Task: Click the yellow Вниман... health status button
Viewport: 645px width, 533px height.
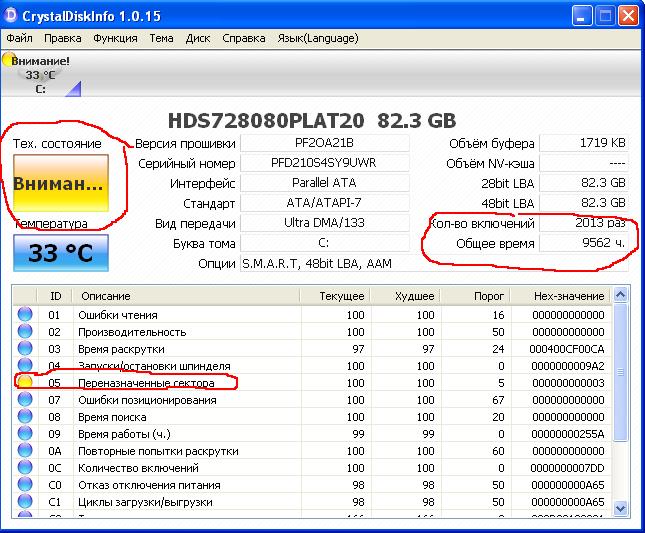Action: coord(61,183)
